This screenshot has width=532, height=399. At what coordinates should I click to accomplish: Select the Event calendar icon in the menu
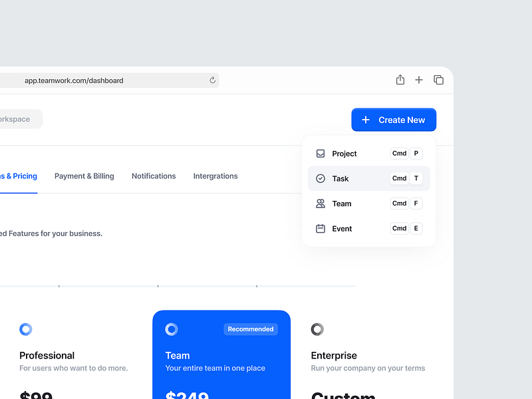pyautogui.click(x=321, y=228)
